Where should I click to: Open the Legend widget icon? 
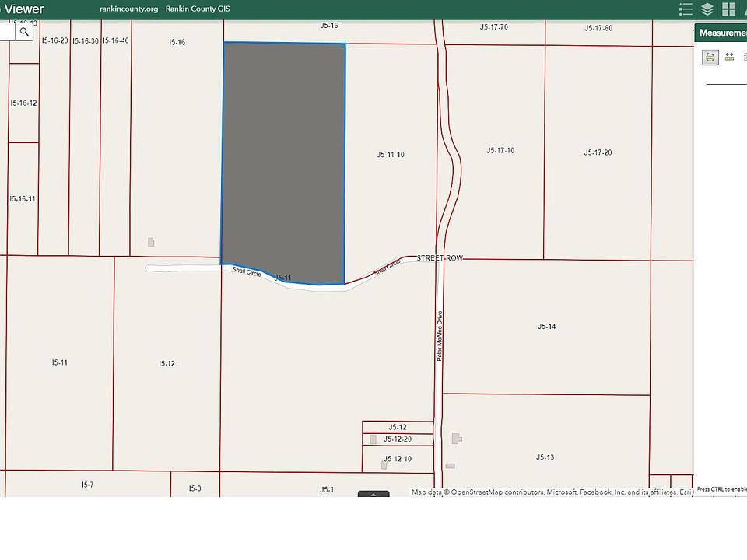click(686, 9)
